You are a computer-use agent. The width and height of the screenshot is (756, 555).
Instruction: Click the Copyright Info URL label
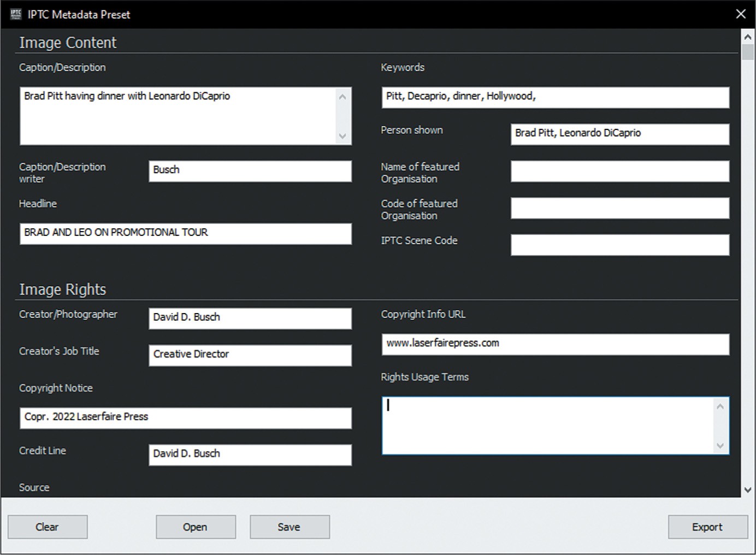423,314
